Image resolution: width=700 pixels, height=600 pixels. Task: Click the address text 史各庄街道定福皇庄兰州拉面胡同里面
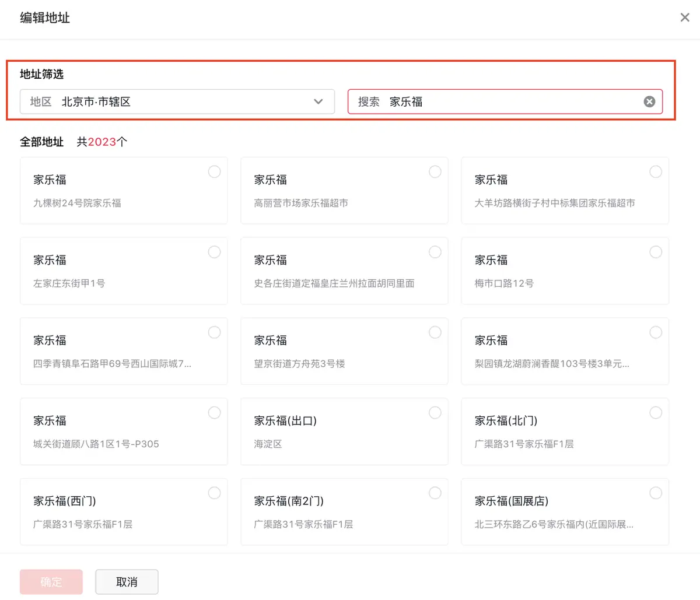coord(334,283)
